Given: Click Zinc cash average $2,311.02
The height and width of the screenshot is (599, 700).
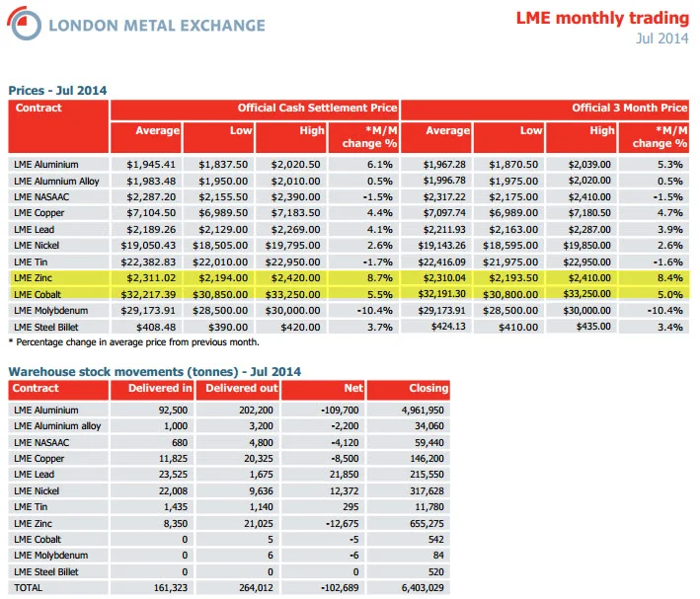Looking at the screenshot, I should [151, 278].
